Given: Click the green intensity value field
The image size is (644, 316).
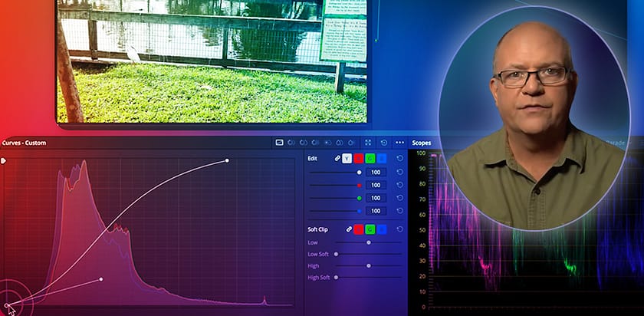Looking at the screenshot, I should click(x=376, y=198).
